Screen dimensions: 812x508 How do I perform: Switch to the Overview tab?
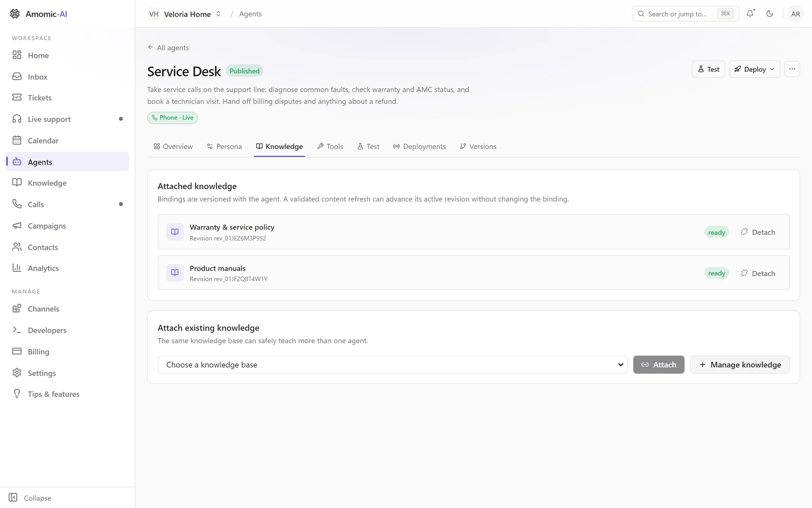173,146
